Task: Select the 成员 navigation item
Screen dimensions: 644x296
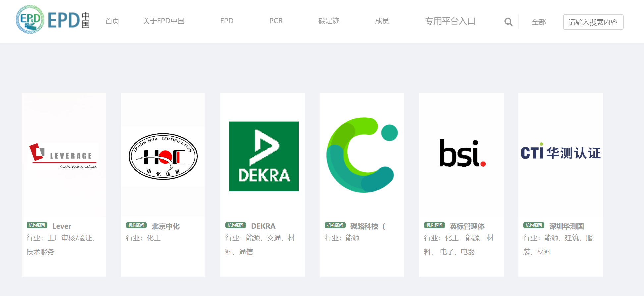Action: pyautogui.click(x=382, y=21)
